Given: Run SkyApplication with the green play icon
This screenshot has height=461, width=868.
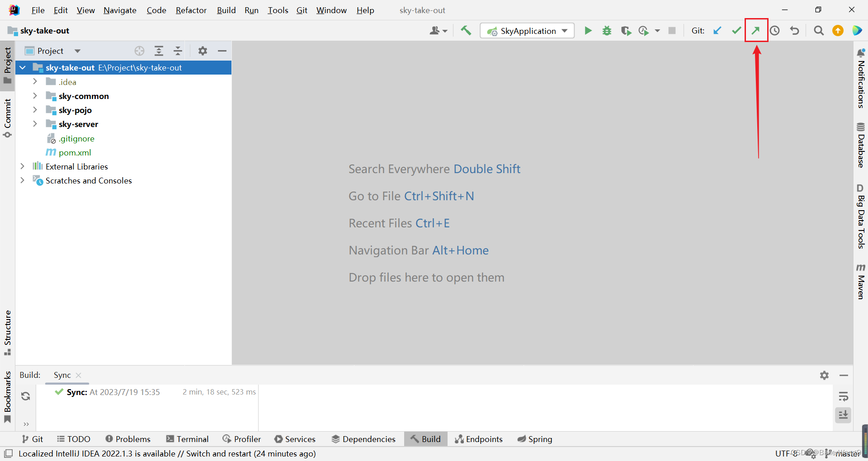Looking at the screenshot, I should (588, 30).
